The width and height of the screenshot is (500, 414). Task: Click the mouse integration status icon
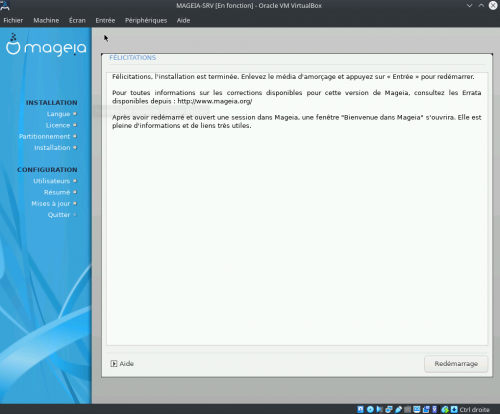(x=445, y=410)
